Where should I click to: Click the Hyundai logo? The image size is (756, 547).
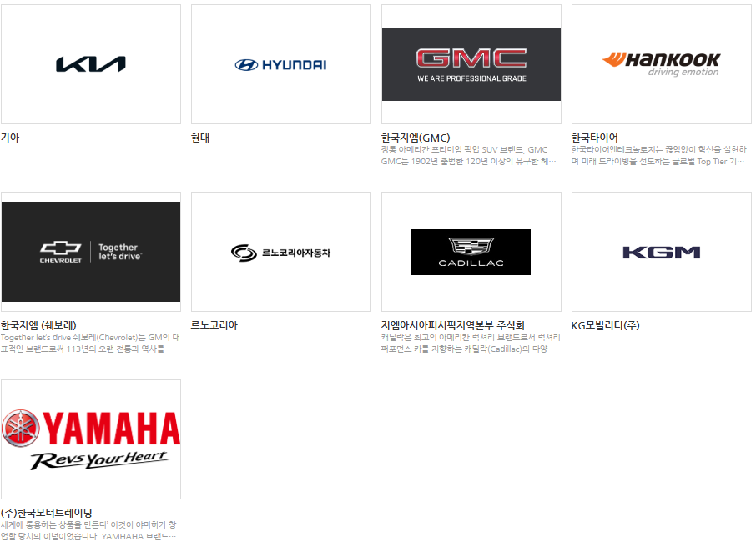pos(280,63)
